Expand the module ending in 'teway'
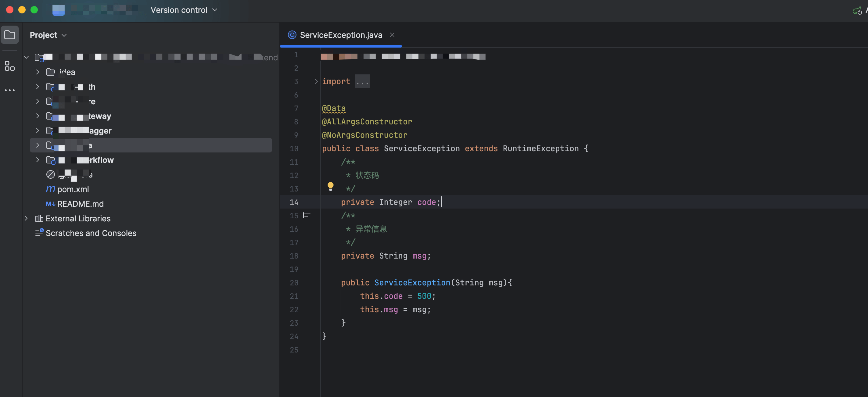The height and width of the screenshot is (397, 868). click(38, 116)
